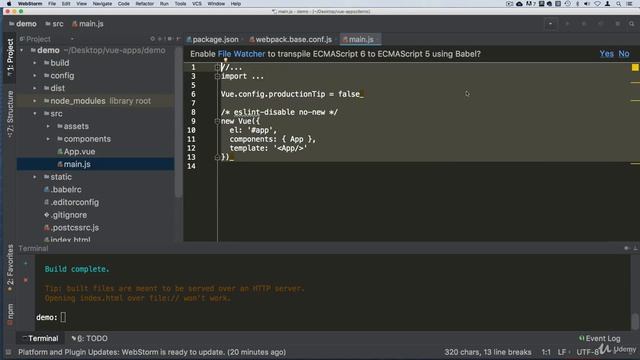Open the Notification Center icon
Image resolution: width=640 pixels, height=360 pixels.
tap(629, 4)
